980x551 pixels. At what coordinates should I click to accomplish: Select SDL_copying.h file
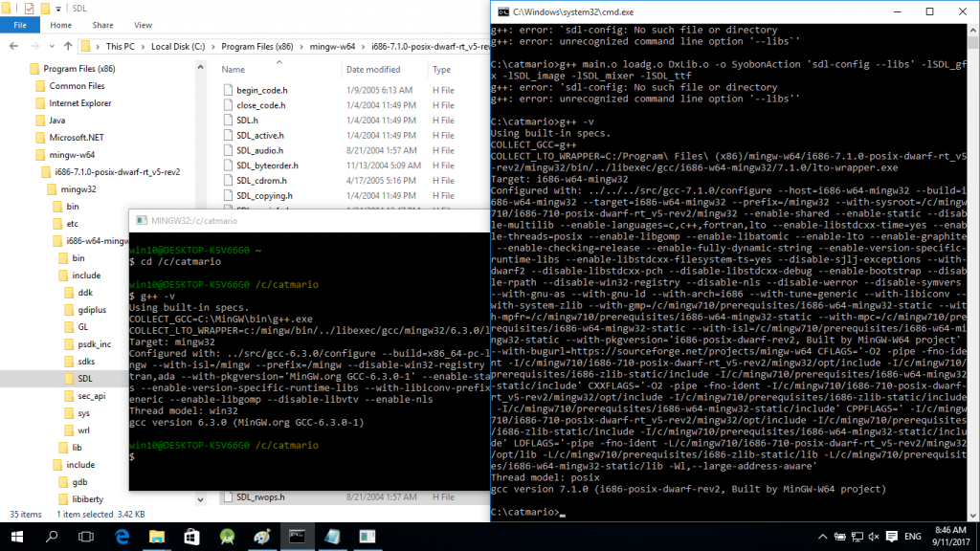click(x=264, y=195)
